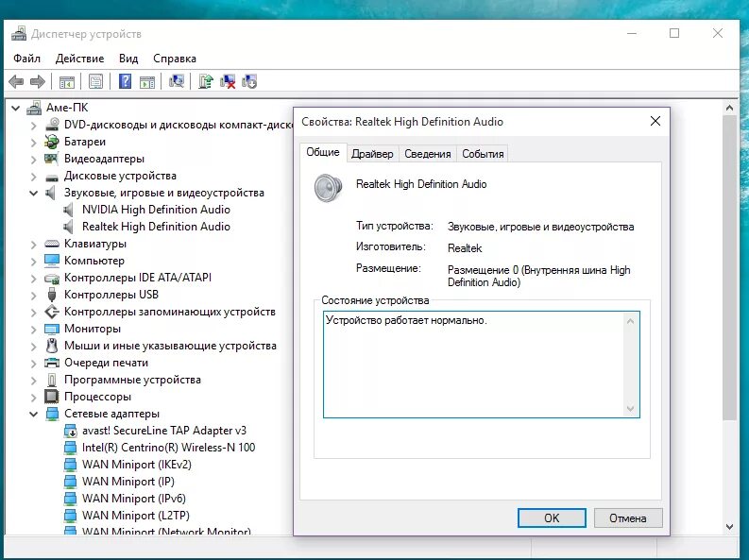Select WAN Miniport (IKEv2)
This screenshot has height=560, width=749.
pos(137,465)
